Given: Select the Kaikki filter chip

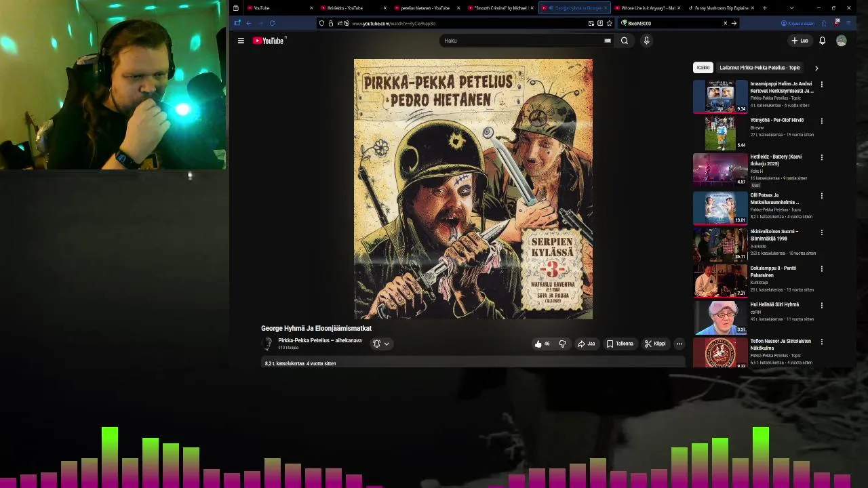Looking at the screenshot, I should click(x=703, y=68).
